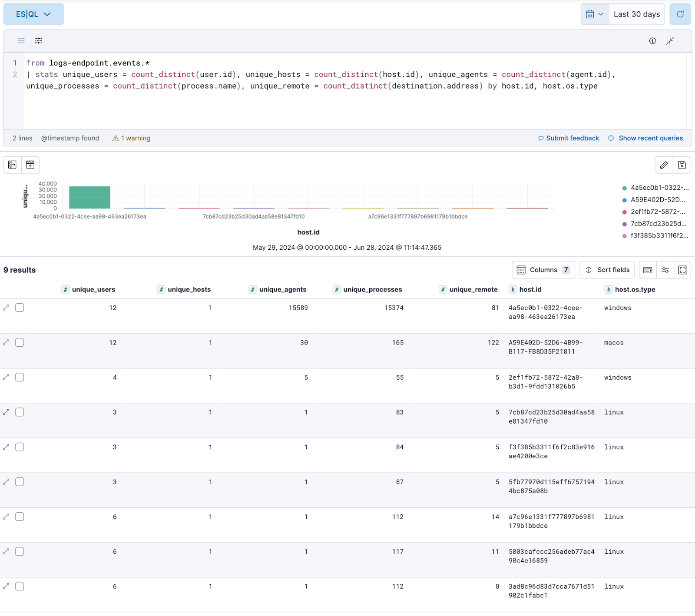Screen dimensions: 695x616
Task: Expand details for 4a5ec0b1 row
Action: pyautogui.click(x=6, y=308)
